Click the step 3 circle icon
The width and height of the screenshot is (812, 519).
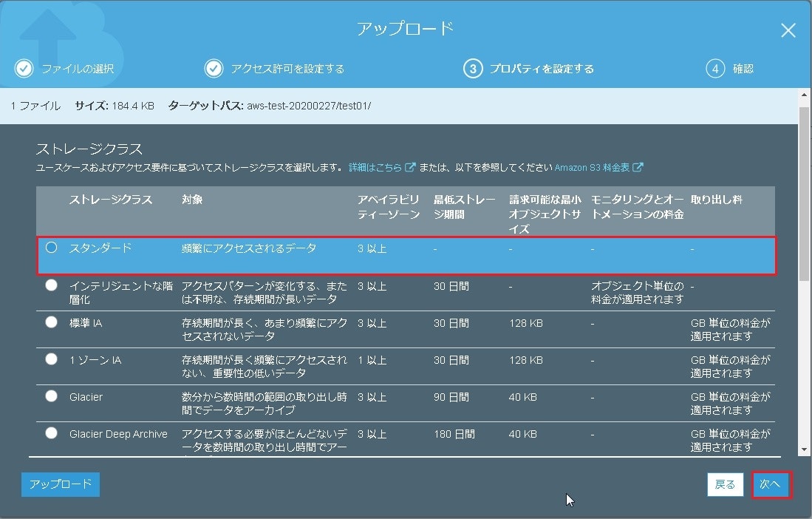473,68
